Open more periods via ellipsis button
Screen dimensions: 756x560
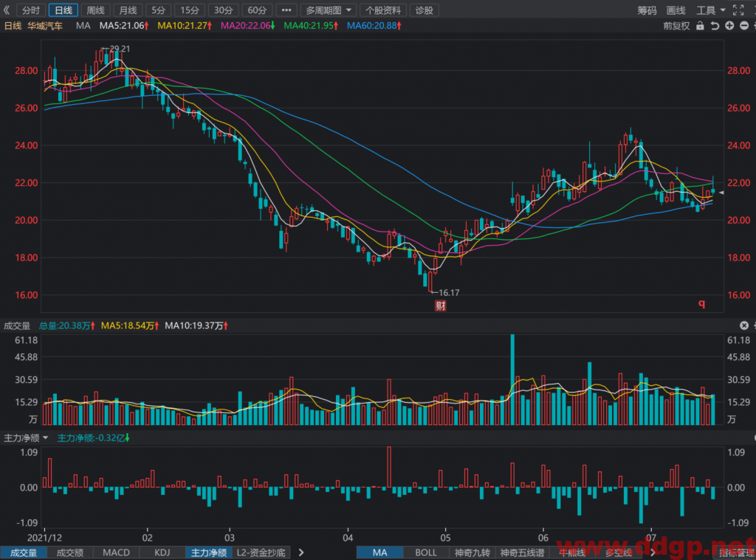tap(286, 10)
